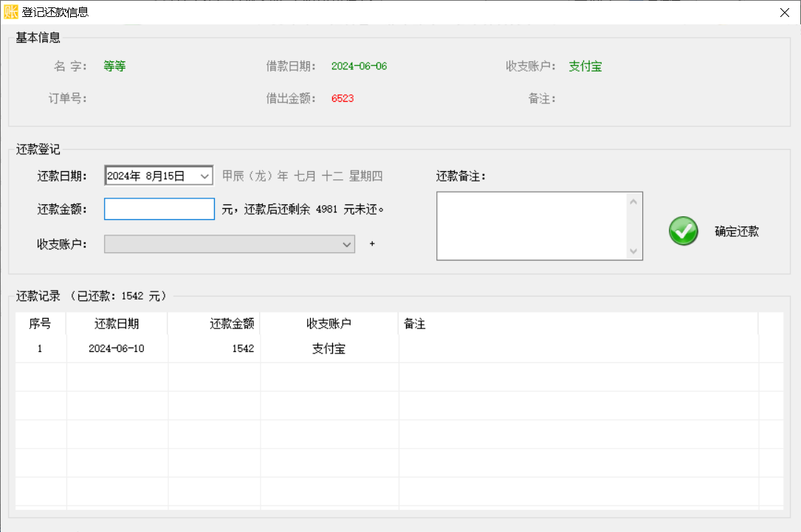The width and height of the screenshot is (801, 532).
Task: Focus the 还款金额 amount input field
Action: click(x=159, y=209)
